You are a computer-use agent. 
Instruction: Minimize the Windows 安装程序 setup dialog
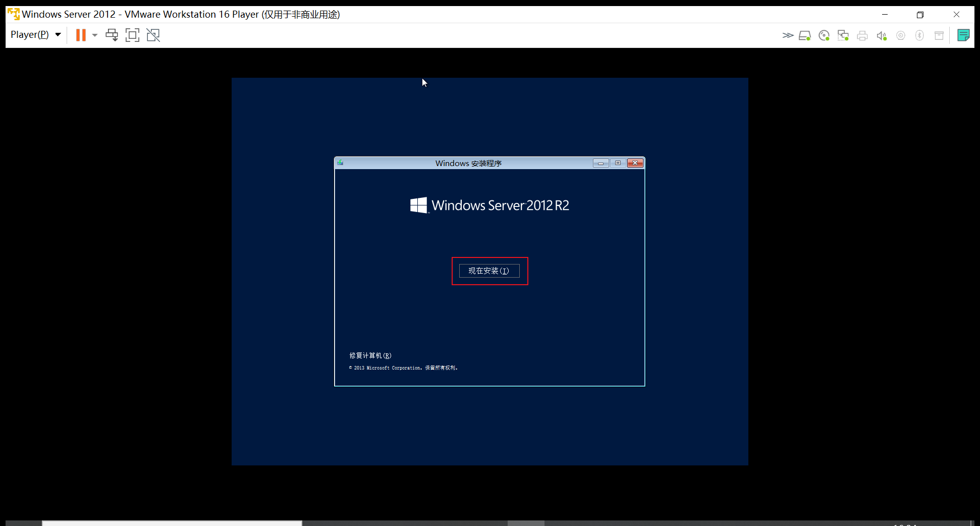pos(601,163)
